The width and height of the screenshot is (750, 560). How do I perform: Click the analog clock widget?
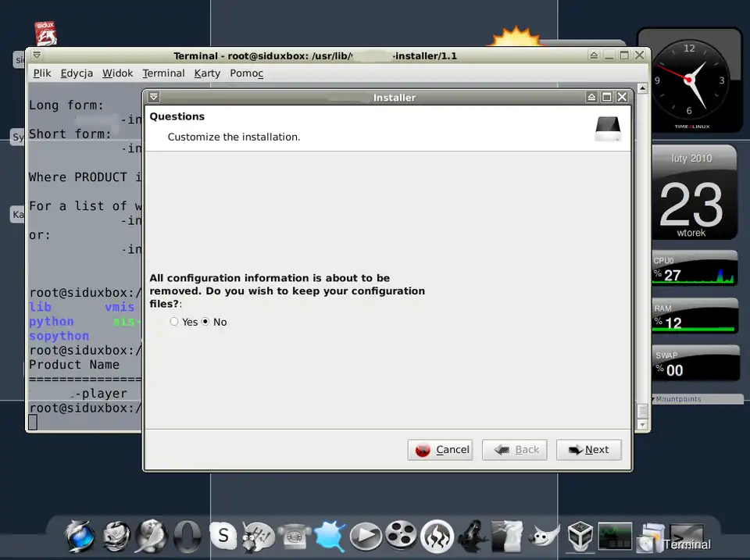tap(688, 80)
